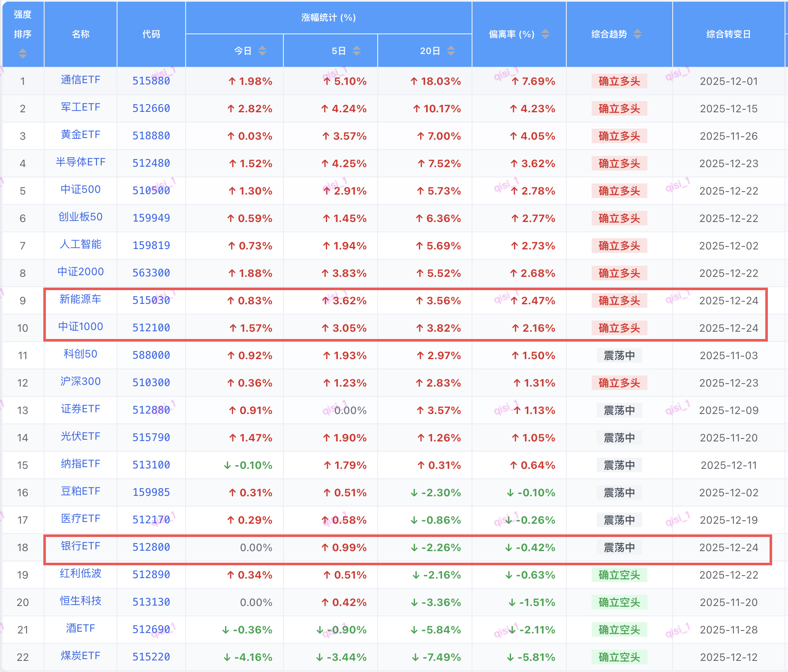This screenshot has height=672, width=788.
Task: Click sort arrows next to 今日 column
Action: 262,51
